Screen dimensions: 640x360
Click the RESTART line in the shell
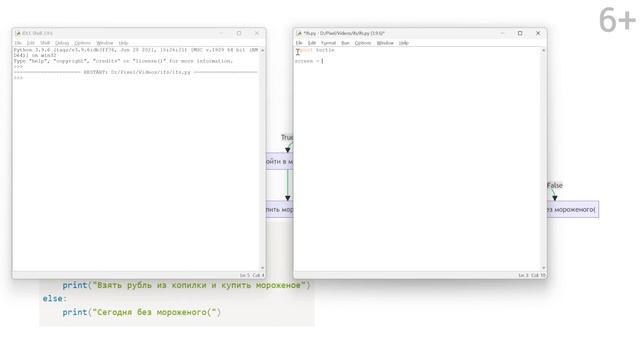pyautogui.click(x=136, y=72)
